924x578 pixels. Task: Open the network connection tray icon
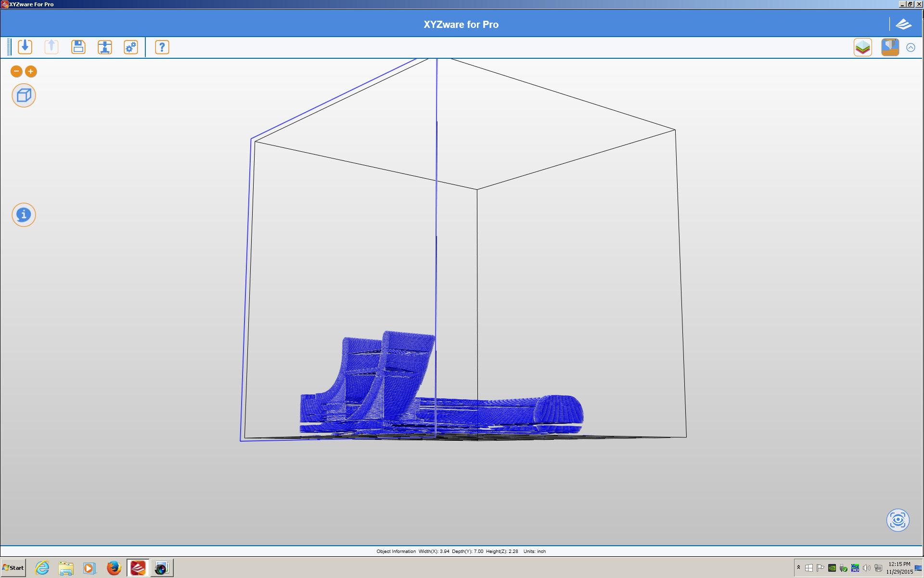[878, 568]
